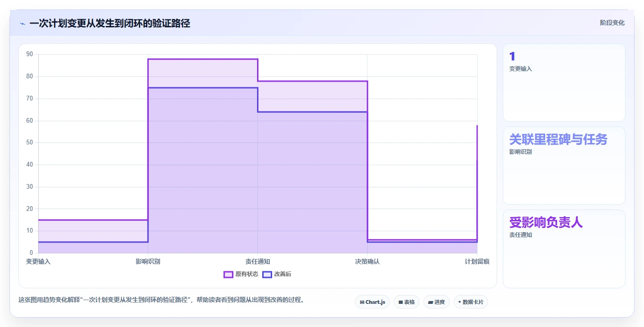Select the 表格 pill button
This screenshot has width=644, height=327.
pyautogui.click(x=406, y=302)
